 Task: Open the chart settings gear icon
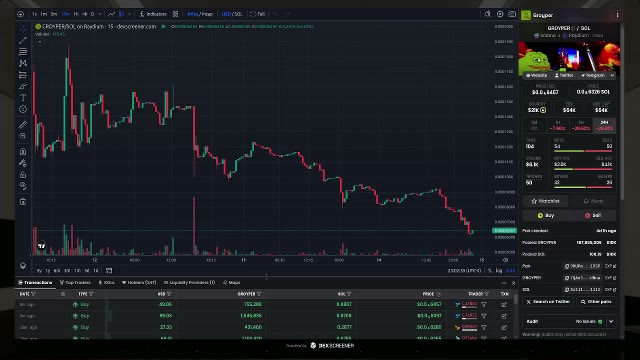click(500, 14)
